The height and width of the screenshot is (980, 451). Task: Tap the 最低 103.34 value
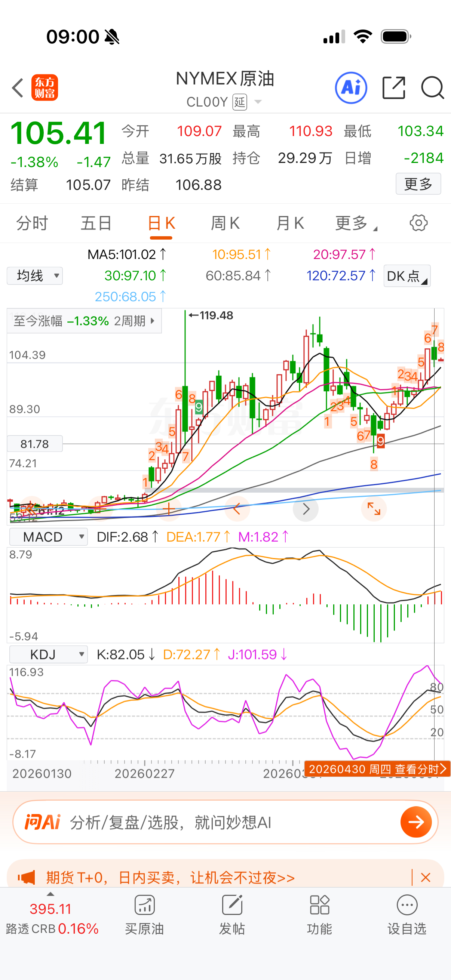tap(421, 131)
